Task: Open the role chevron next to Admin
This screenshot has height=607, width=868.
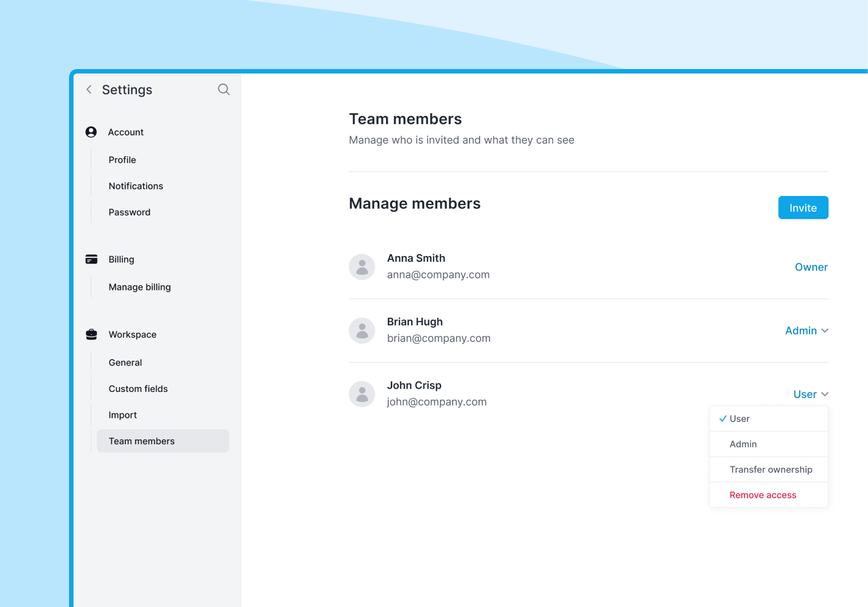Action: [825, 330]
